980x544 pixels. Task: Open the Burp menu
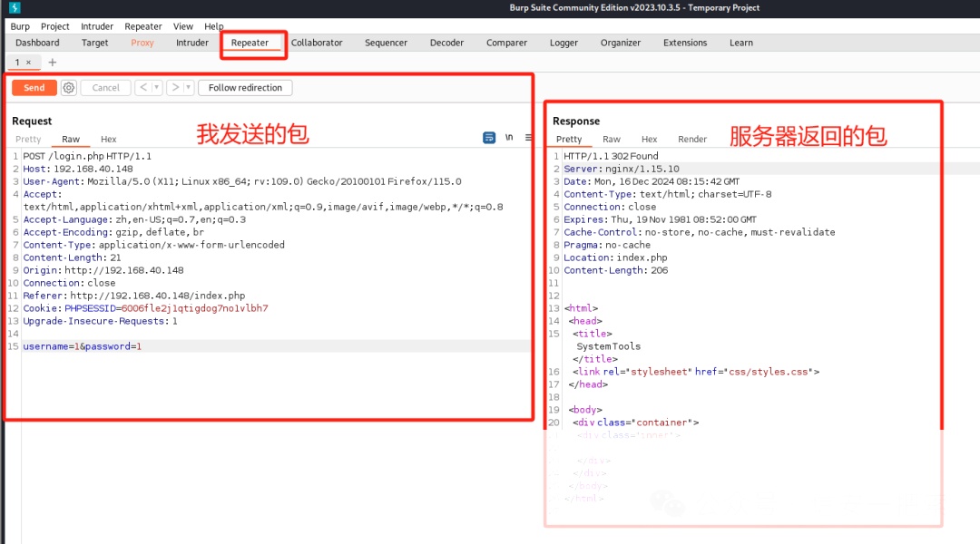pyautogui.click(x=20, y=26)
